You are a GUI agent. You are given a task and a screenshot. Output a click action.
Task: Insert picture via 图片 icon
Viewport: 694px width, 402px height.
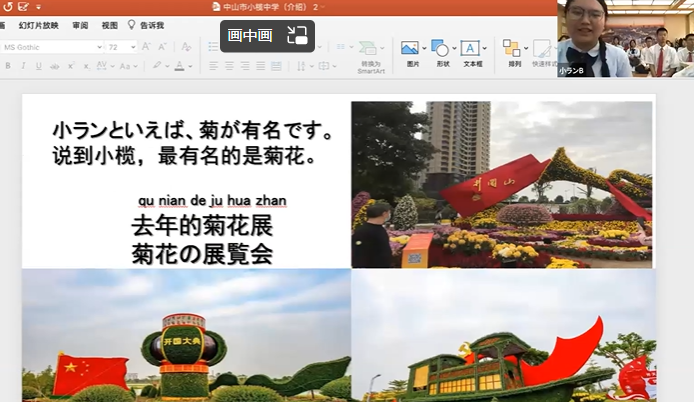click(409, 47)
